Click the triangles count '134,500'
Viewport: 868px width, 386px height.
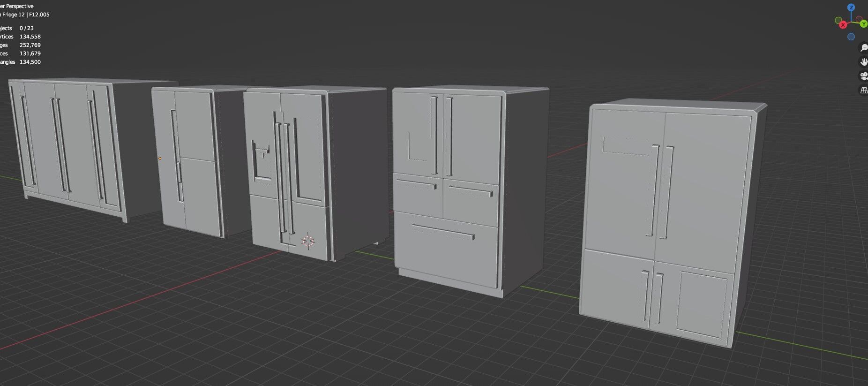pyautogui.click(x=30, y=62)
